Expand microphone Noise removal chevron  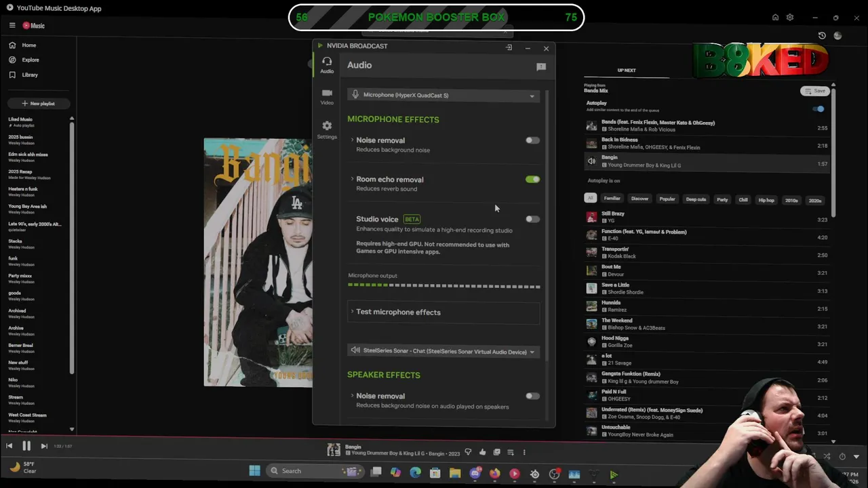click(352, 140)
